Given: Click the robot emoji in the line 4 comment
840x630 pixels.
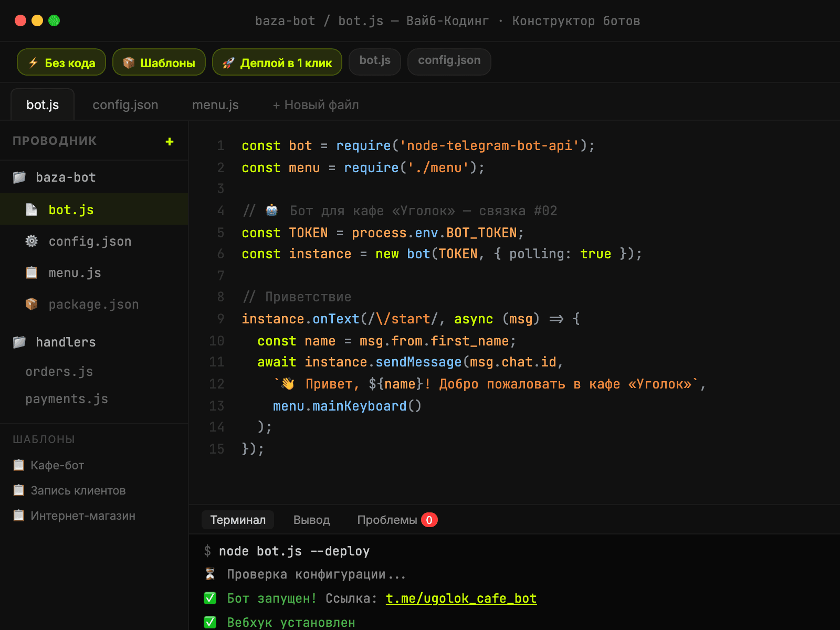Looking at the screenshot, I should (271, 211).
